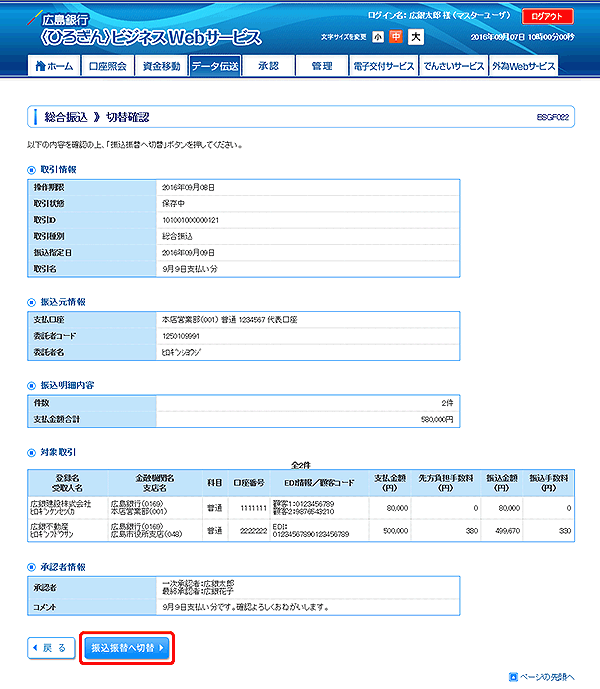Click the 戻る back button

(51, 648)
